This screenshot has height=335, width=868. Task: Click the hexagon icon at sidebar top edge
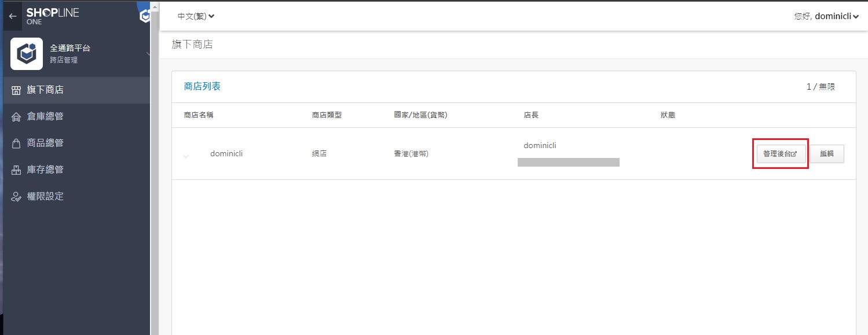point(145,16)
